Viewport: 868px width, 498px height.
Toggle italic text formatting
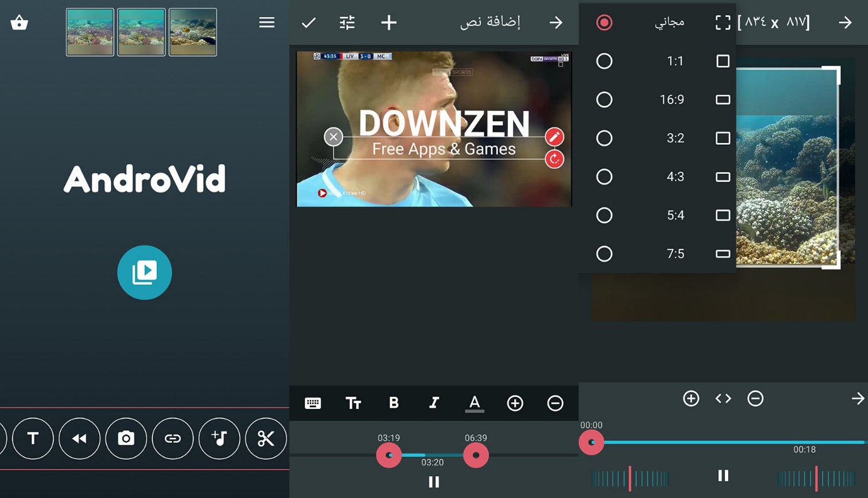pyautogui.click(x=433, y=403)
